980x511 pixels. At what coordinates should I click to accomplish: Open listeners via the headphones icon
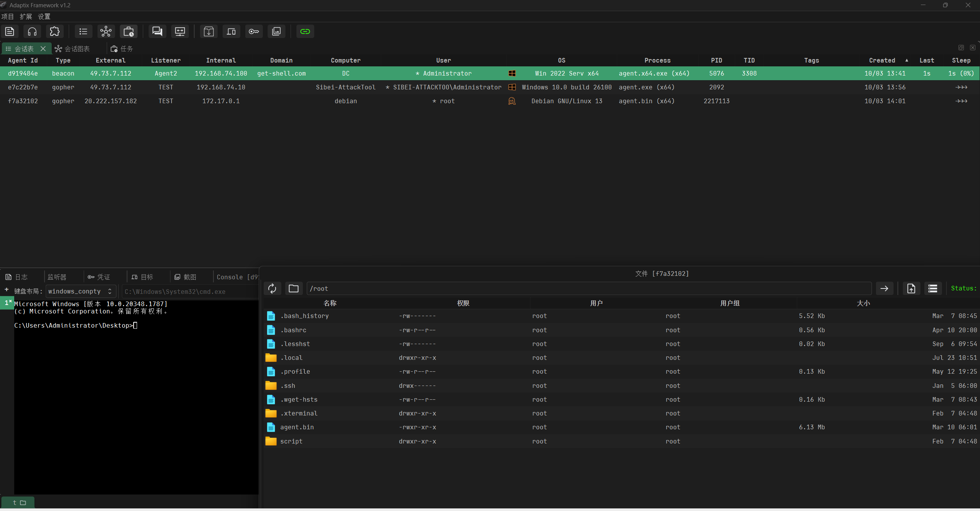pyautogui.click(x=32, y=31)
